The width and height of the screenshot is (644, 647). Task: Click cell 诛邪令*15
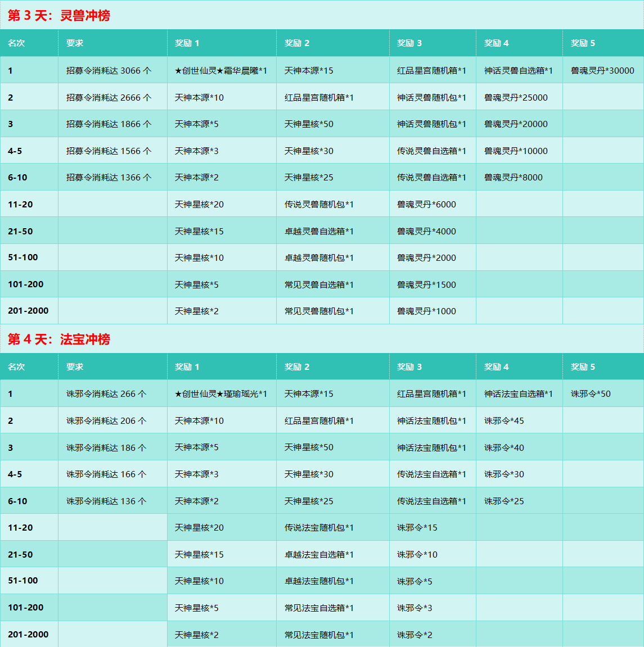coord(417,527)
